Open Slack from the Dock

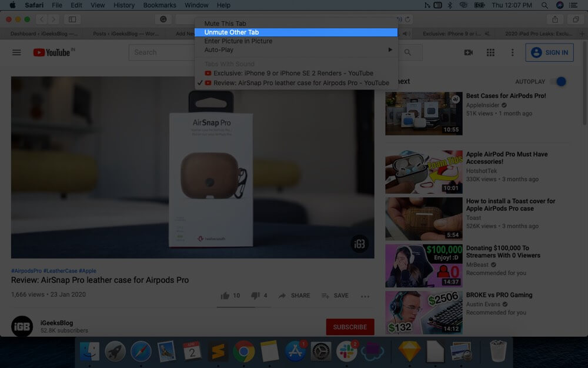[x=346, y=352]
